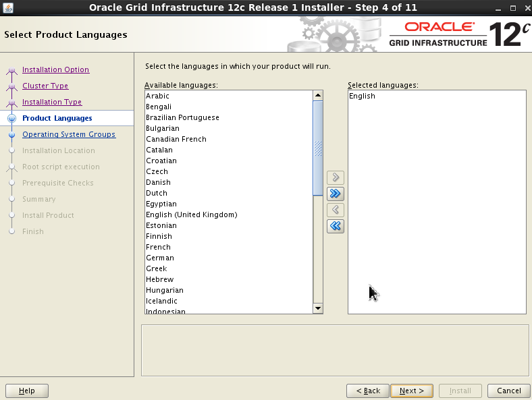Click the Next button

click(412, 391)
